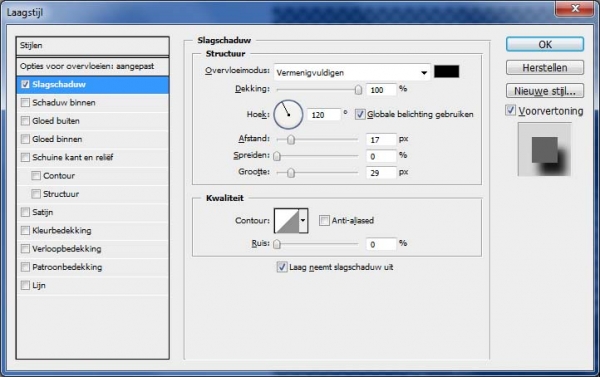The height and width of the screenshot is (377, 600).
Task: Tick the Structuur sub-option checkbox
Action: pos(36,194)
